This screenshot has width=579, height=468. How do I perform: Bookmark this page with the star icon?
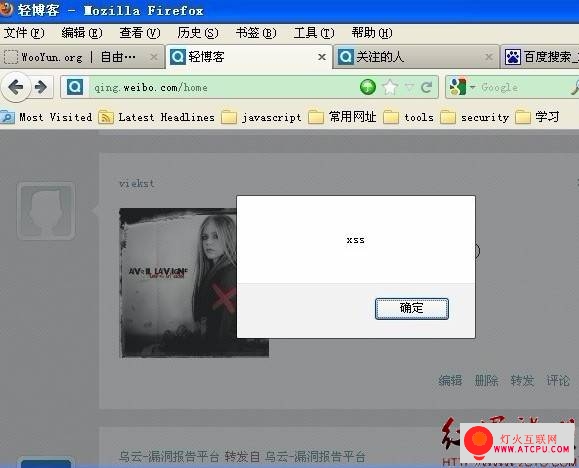click(x=390, y=87)
